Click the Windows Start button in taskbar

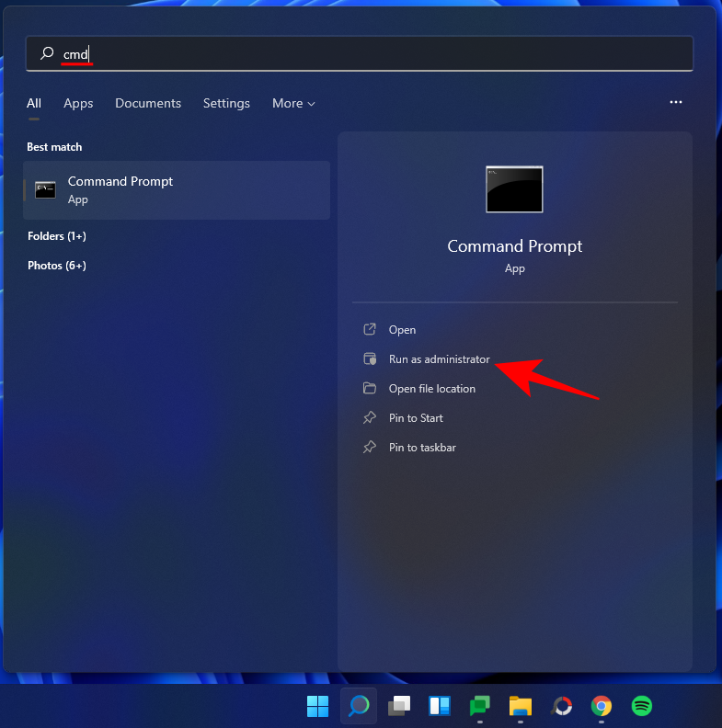tap(317, 706)
